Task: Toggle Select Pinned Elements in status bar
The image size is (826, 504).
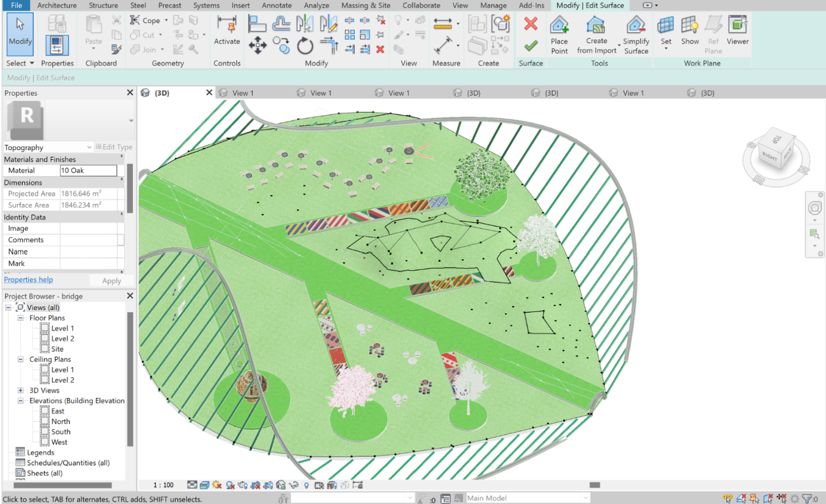Action: 754,499
